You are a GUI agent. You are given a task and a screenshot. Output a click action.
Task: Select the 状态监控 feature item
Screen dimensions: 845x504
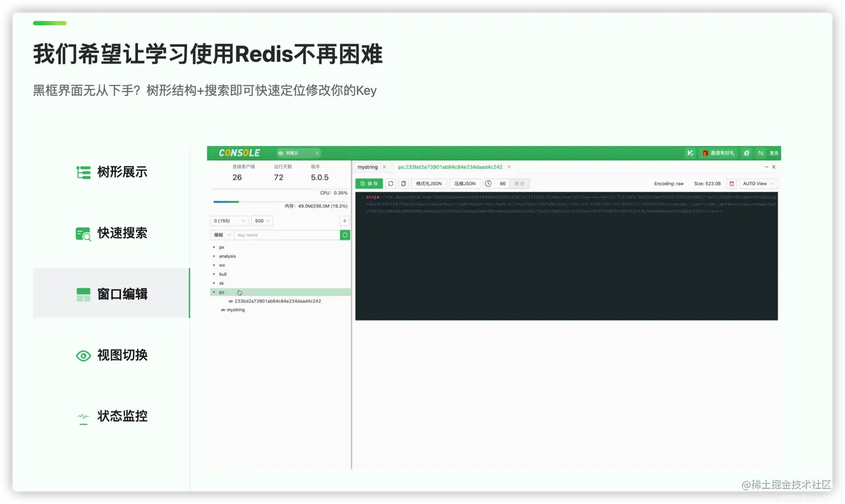(111, 416)
